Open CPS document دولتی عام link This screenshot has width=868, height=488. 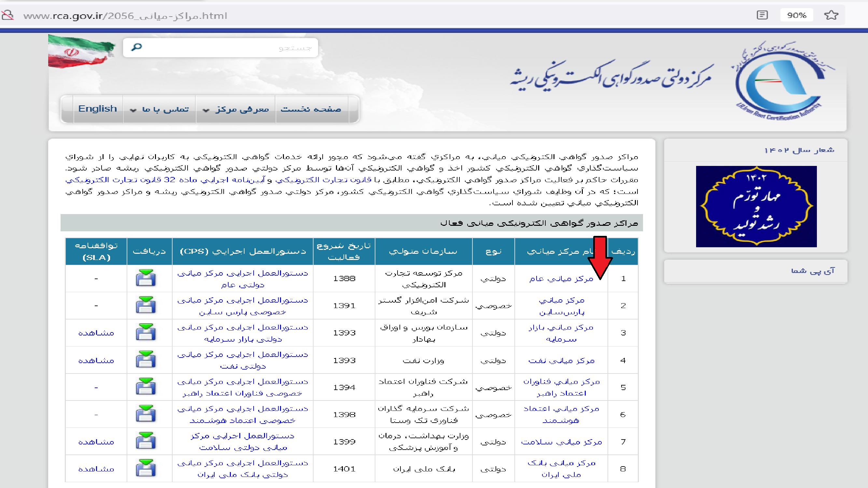click(x=243, y=278)
